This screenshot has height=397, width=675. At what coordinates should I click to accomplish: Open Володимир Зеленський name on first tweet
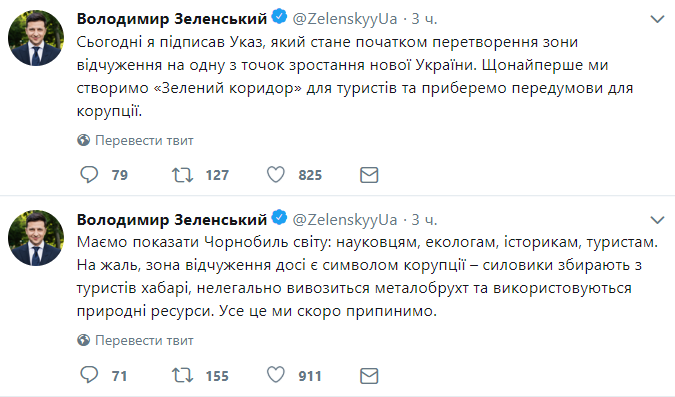pos(172,19)
